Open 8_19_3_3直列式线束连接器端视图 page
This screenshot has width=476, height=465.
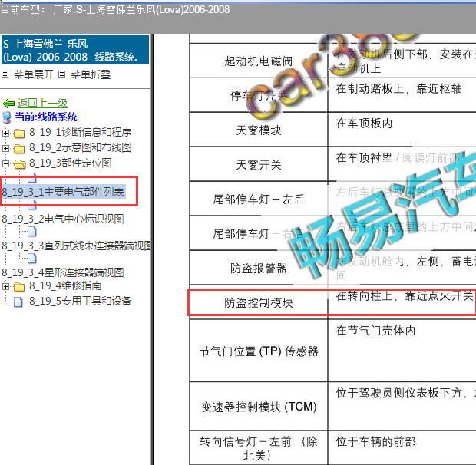coord(76,246)
